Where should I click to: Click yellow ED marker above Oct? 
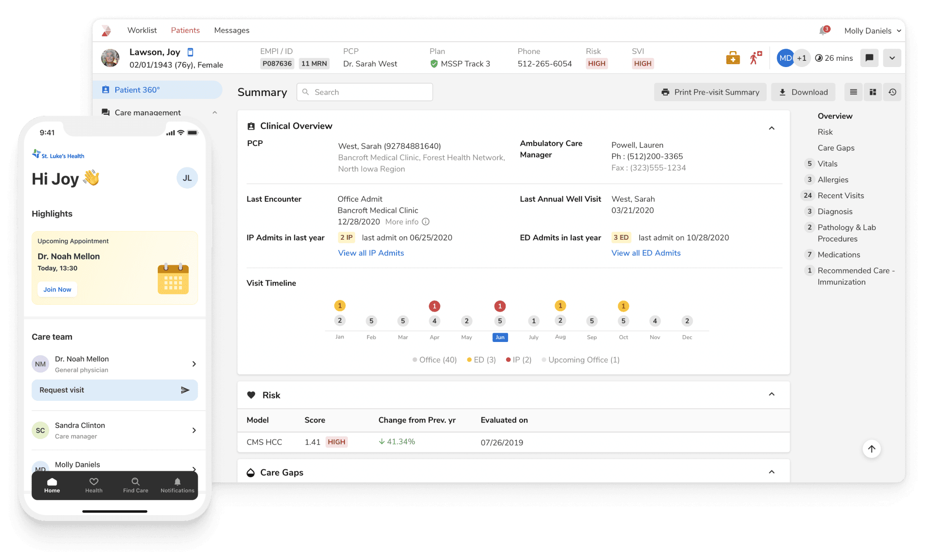tap(623, 306)
